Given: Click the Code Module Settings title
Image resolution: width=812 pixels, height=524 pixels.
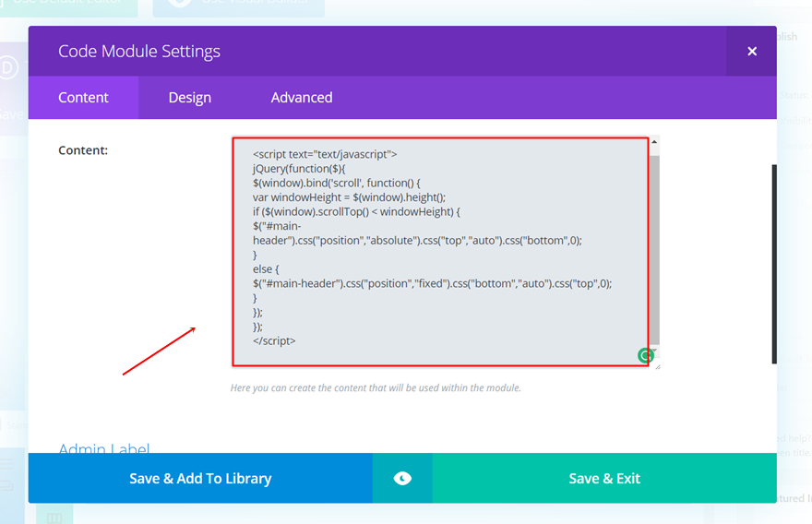Looking at the screenshot, I should coord(139,52).
